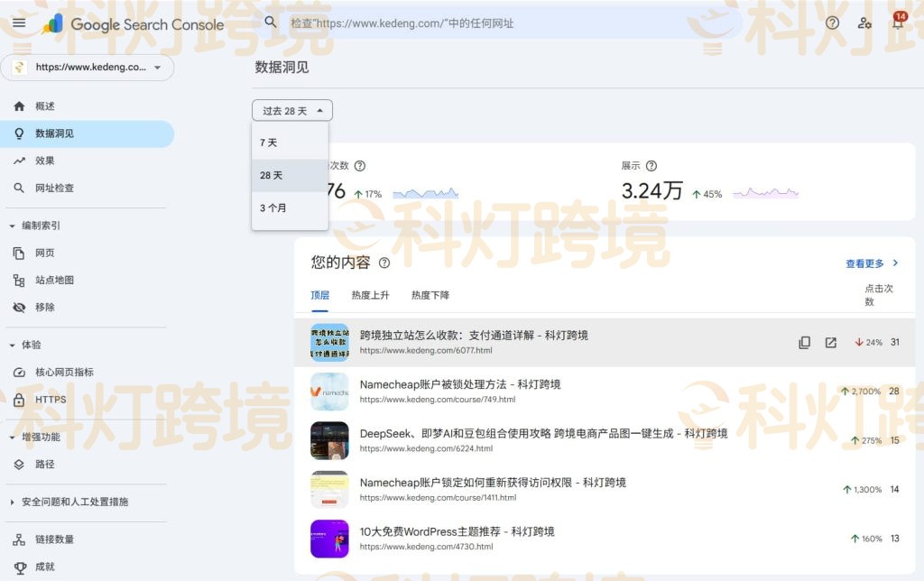Open 查看更多 link for your content
Viewport: 924px width, 581px height.
[x=873, y=263]
